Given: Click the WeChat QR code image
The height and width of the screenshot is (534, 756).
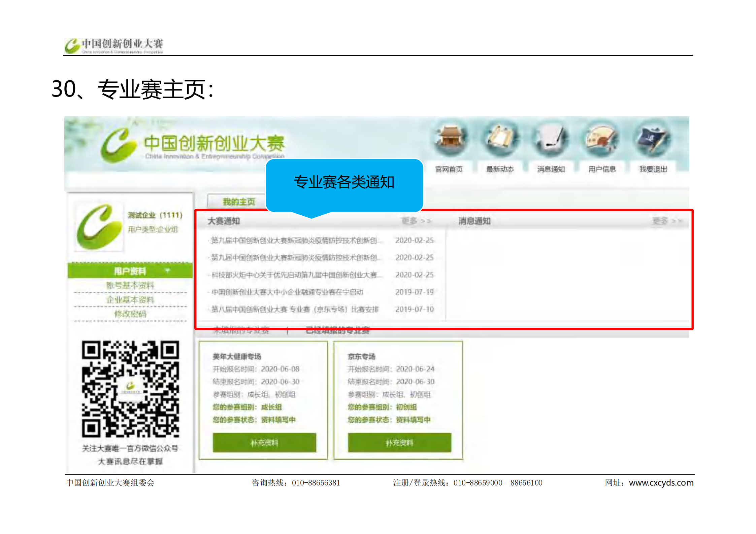Looking at the screenshot, I should click(x=130, y=389).
